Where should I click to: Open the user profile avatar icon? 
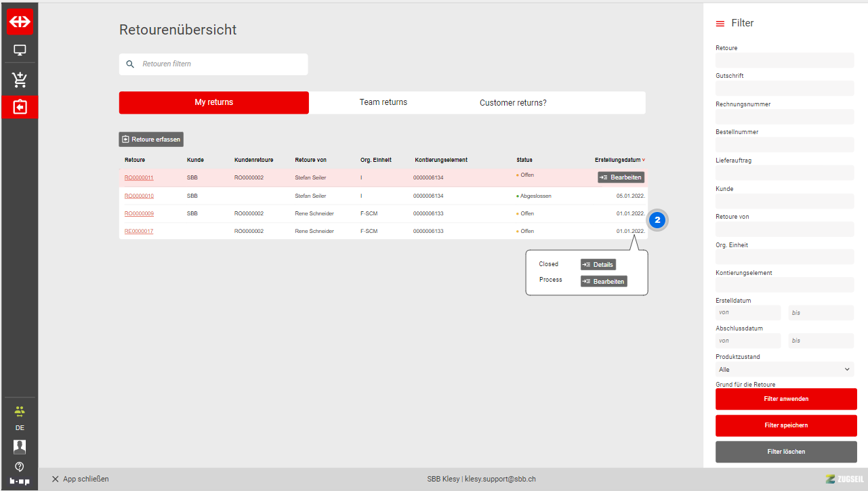pos(20,446)
